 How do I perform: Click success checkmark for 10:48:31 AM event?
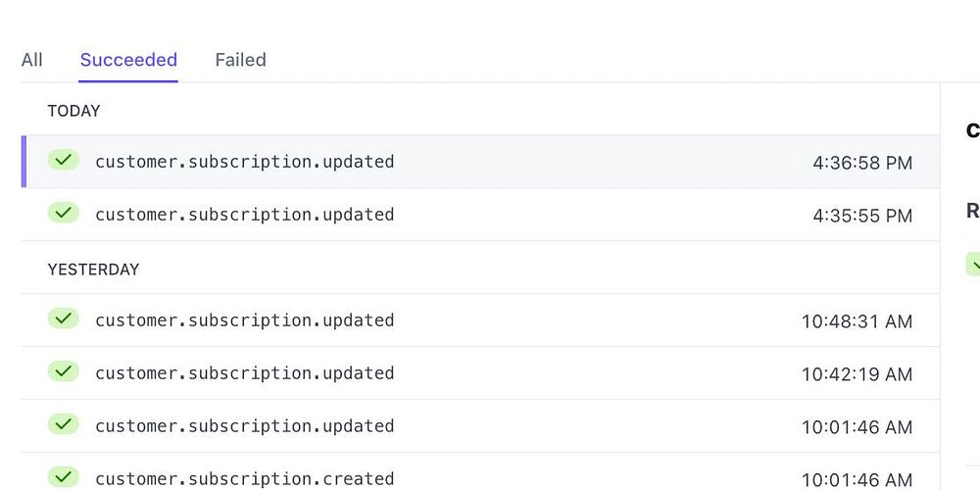(63, 318)
